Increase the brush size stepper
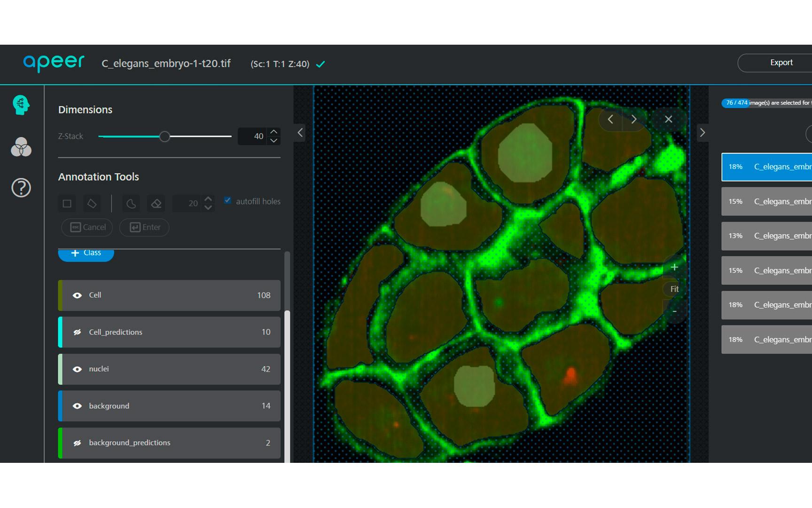 pyautogui.click(x=208, y=199)
